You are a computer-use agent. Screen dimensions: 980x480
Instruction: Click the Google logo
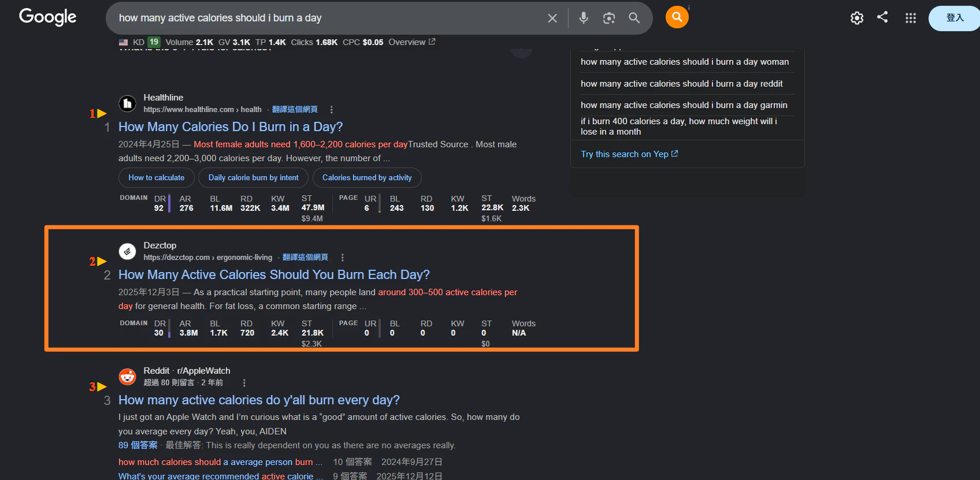[x=48, y=17]
